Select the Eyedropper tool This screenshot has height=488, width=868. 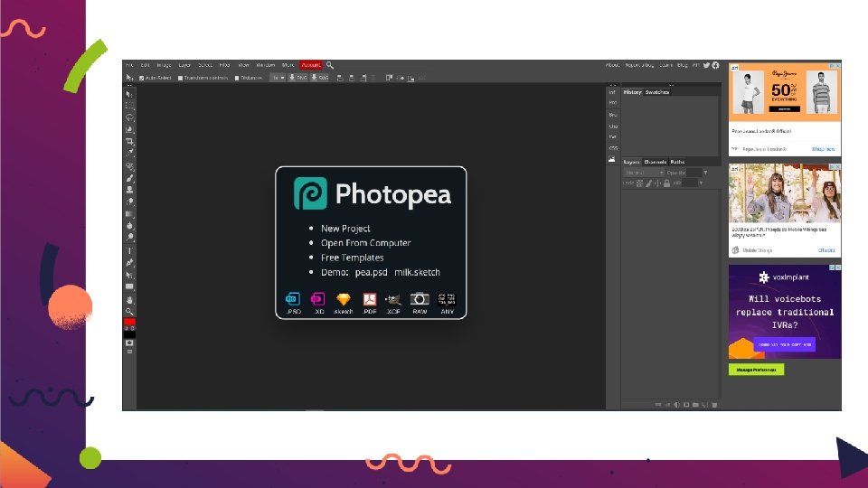[129, 152]
